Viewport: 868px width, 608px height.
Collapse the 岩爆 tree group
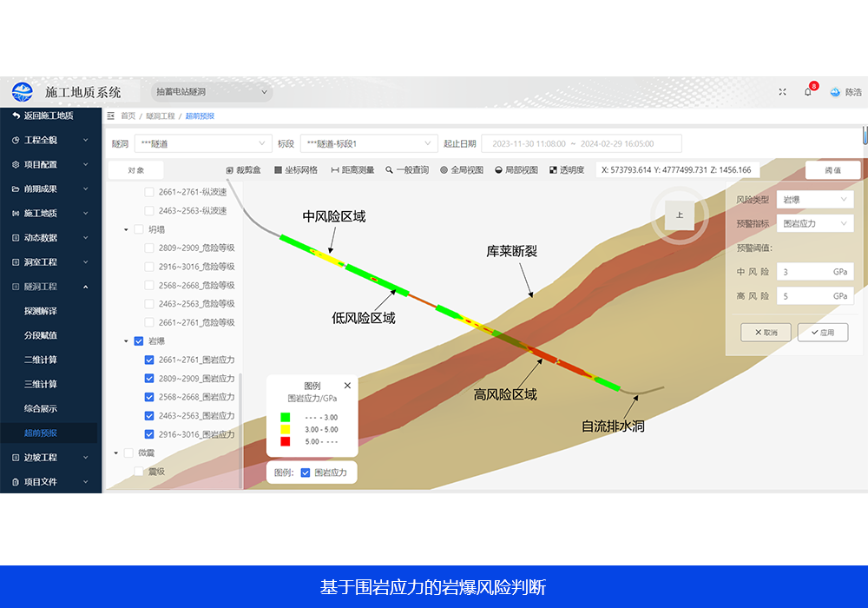(x=126, y=341)
